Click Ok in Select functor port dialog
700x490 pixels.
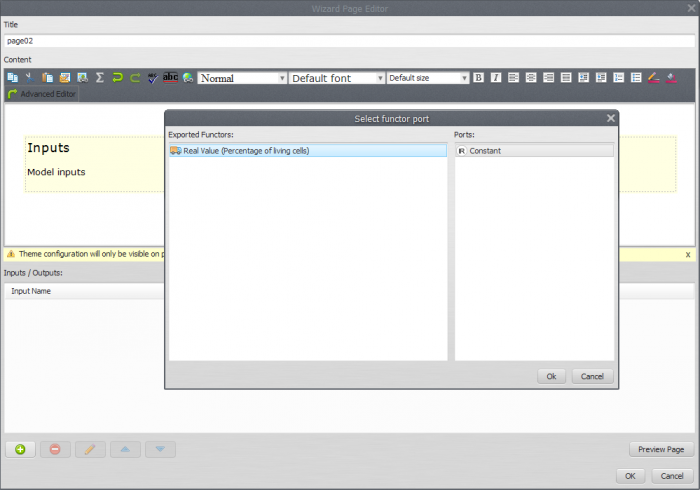(x=551, y=376)
